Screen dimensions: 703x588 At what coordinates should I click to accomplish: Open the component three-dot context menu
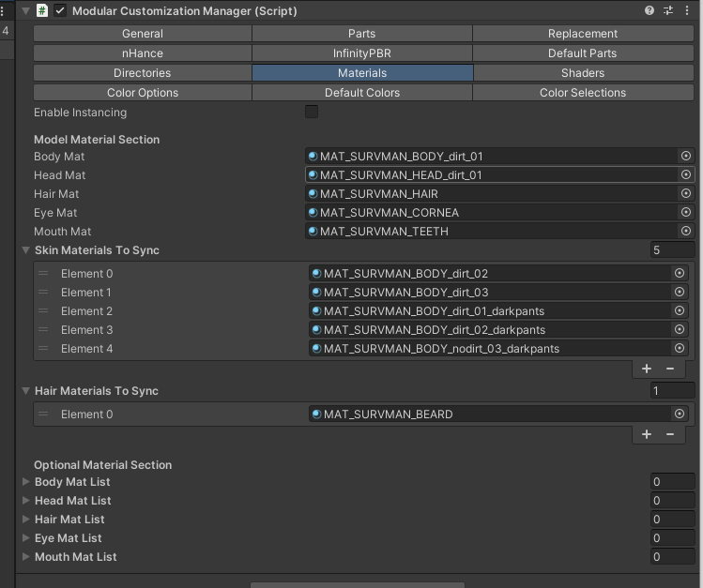tap(687, 10)
